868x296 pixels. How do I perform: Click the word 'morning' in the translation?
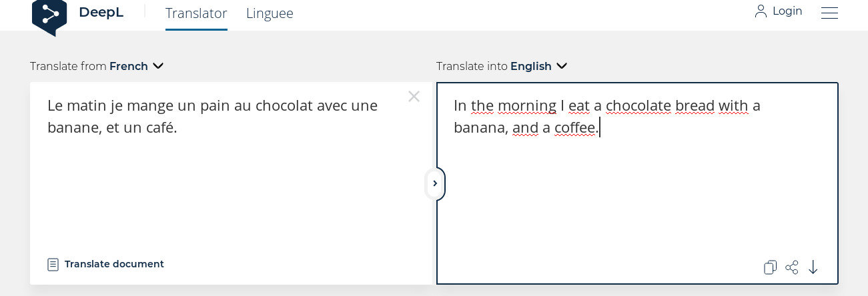(526, 105)
